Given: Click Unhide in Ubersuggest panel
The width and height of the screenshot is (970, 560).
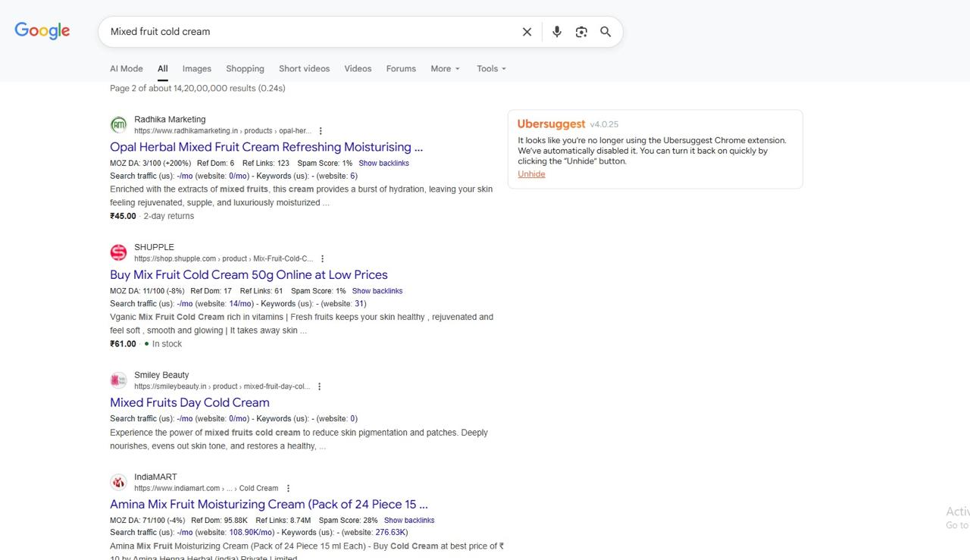Looking at the screenshot, I should pyautogui.click(x=531, y=174).
